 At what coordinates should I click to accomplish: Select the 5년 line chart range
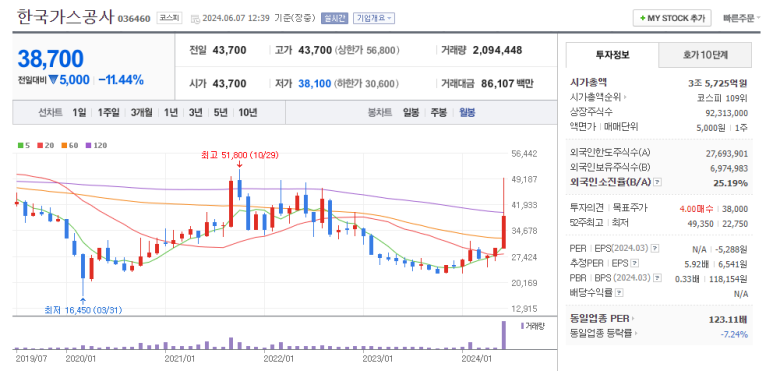coord(220,113)
